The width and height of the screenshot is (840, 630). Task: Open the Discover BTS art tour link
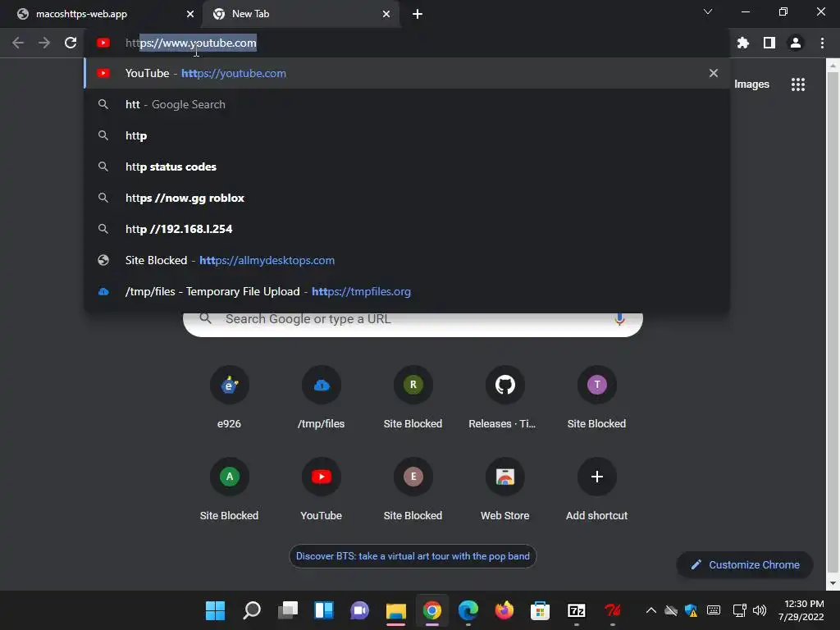(413, 556)
